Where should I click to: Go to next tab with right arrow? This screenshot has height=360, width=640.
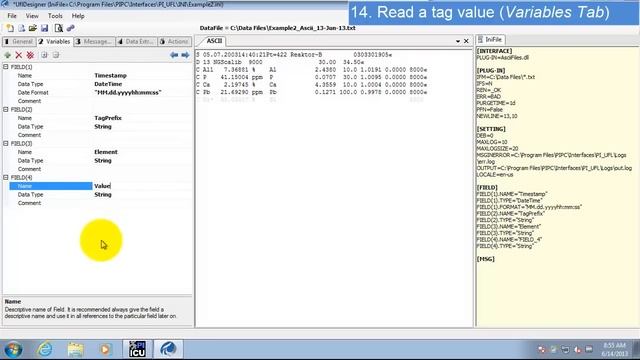pyautogui.click(x=185, y=55)
